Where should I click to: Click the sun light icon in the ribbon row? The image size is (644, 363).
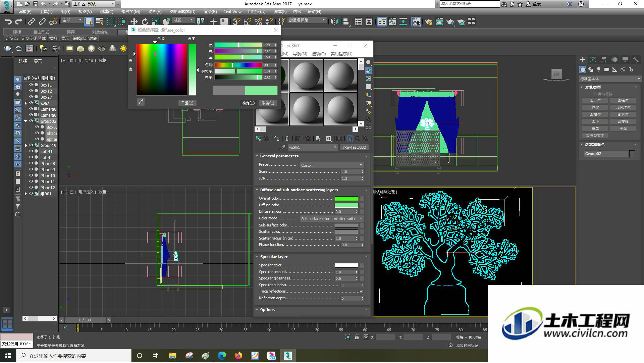(x=123, y=49)
